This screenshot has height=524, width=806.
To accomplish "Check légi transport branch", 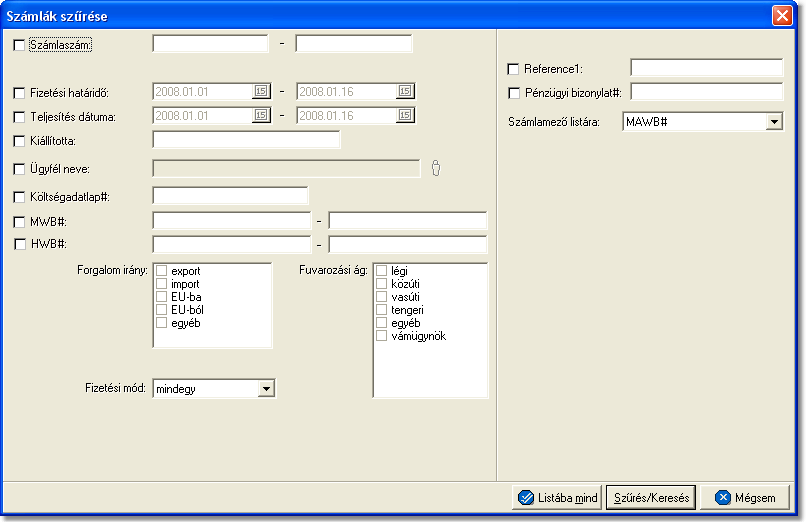I will (381, 270).
